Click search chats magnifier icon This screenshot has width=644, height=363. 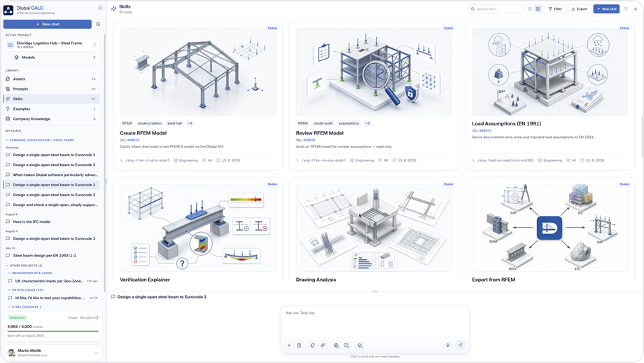[x=98, y=25]
